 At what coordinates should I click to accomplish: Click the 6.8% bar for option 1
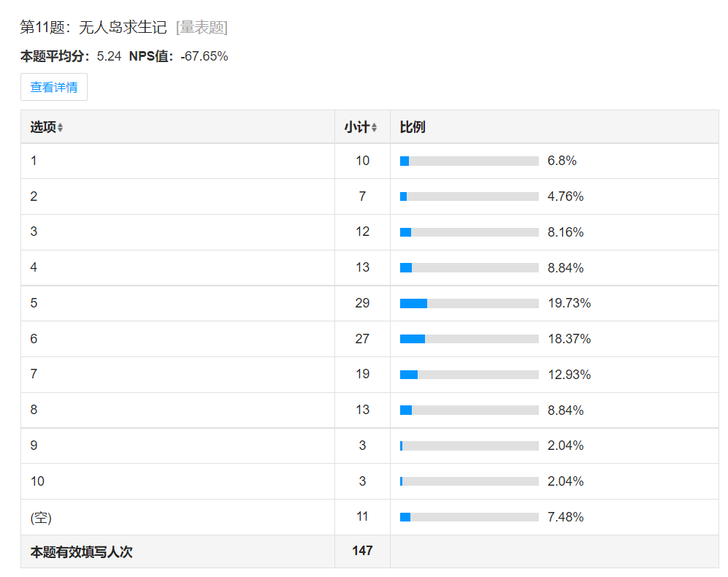470,161
